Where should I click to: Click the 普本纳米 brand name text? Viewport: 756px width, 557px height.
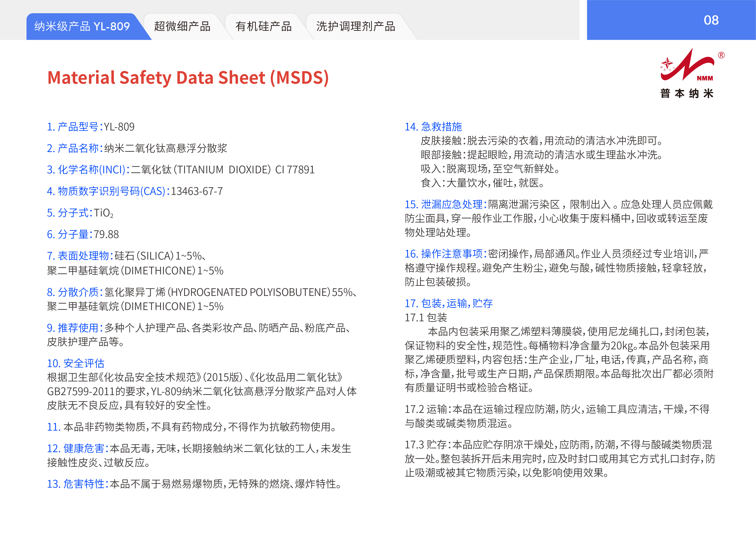[687, 93]
